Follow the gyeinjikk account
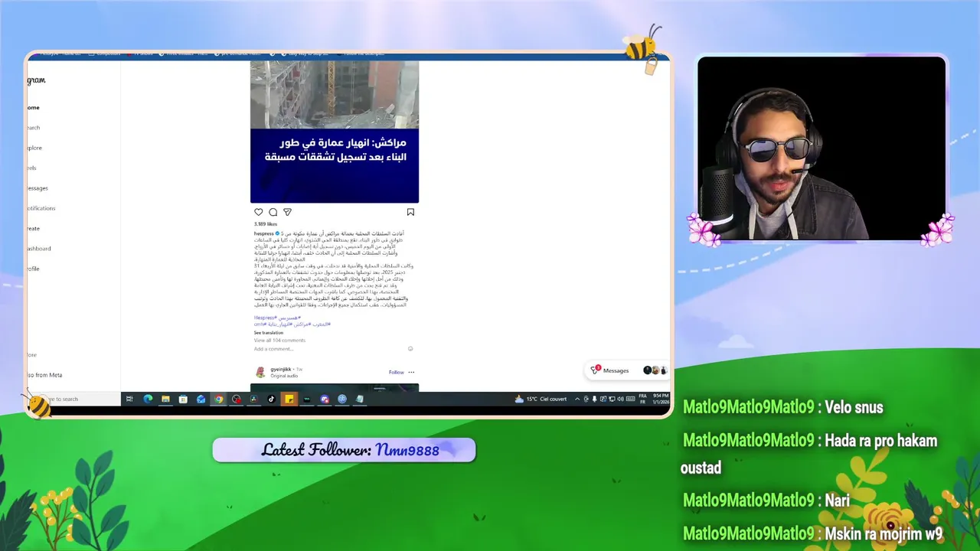The height and width of the screenshot is (551, 980). coord(396,373)
